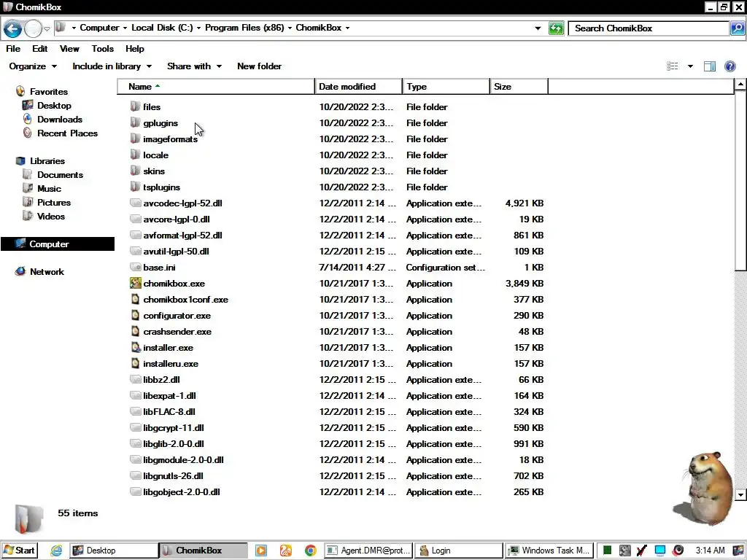Click the installeru.exe file icon

point(135,363)
